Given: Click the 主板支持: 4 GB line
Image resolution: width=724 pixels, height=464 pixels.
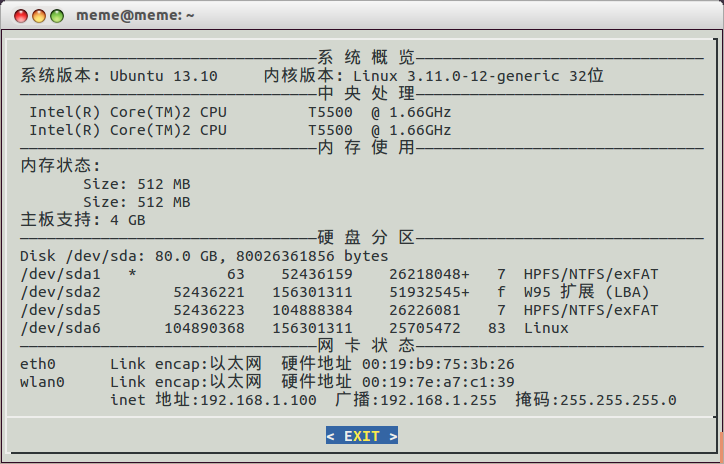Looking at the screenshot, I should (x=83, y=220).
